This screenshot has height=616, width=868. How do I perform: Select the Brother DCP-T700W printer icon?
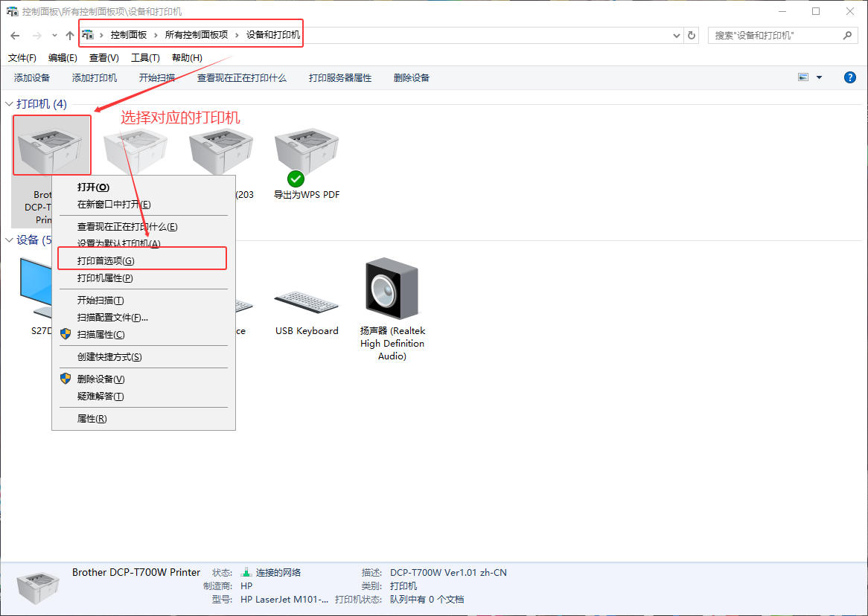52,145
